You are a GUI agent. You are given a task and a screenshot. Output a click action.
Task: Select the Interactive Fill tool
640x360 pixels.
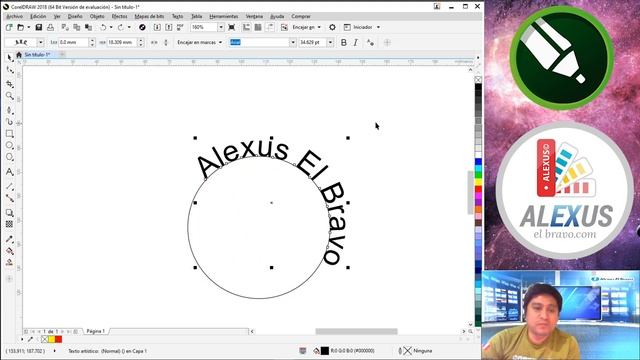10,251
